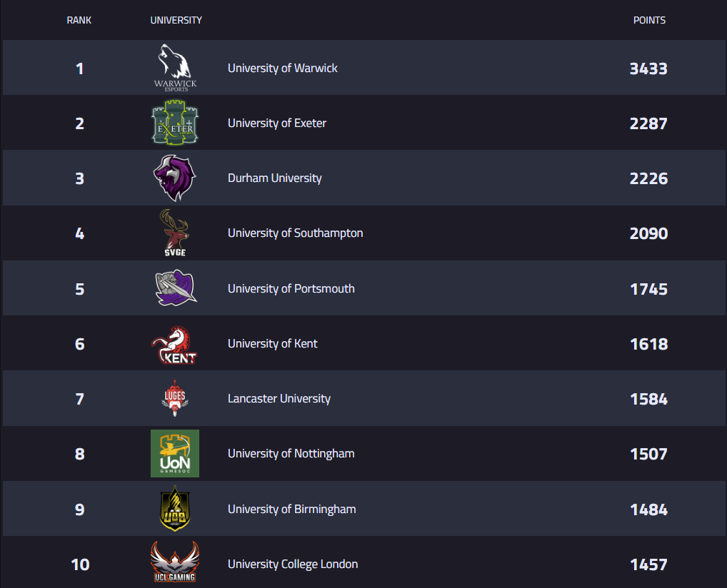Click the POINTS column header
Screen dimensions: 727x588
coord(649,20)
